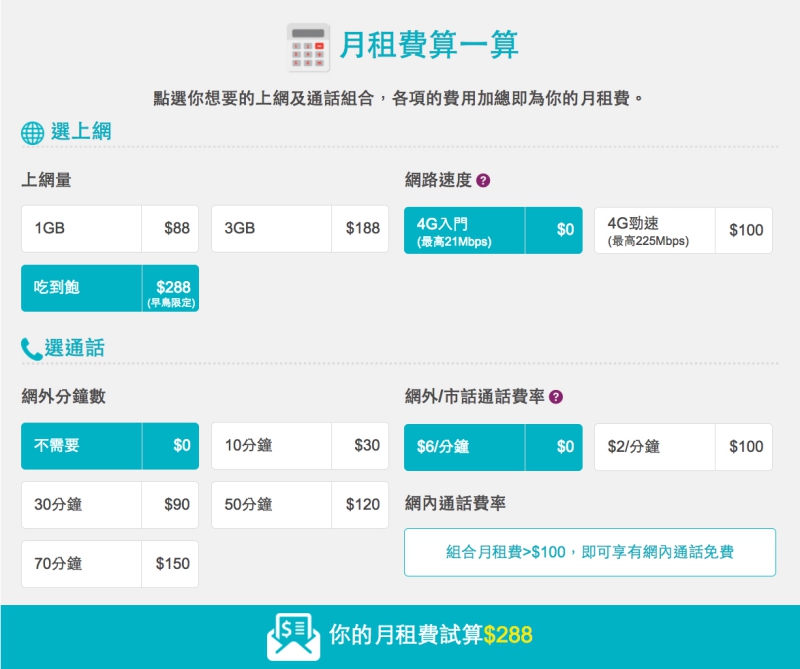Pick the 30分鐘 off-network minutes option
Screen dimensions: 800x669
110,505
